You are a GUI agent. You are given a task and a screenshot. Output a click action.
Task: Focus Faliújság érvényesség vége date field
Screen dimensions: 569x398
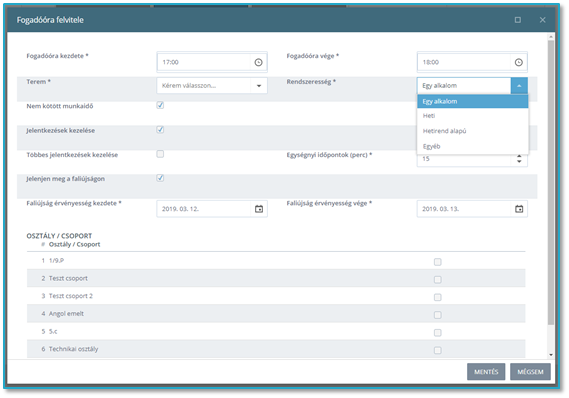(464, 209)
